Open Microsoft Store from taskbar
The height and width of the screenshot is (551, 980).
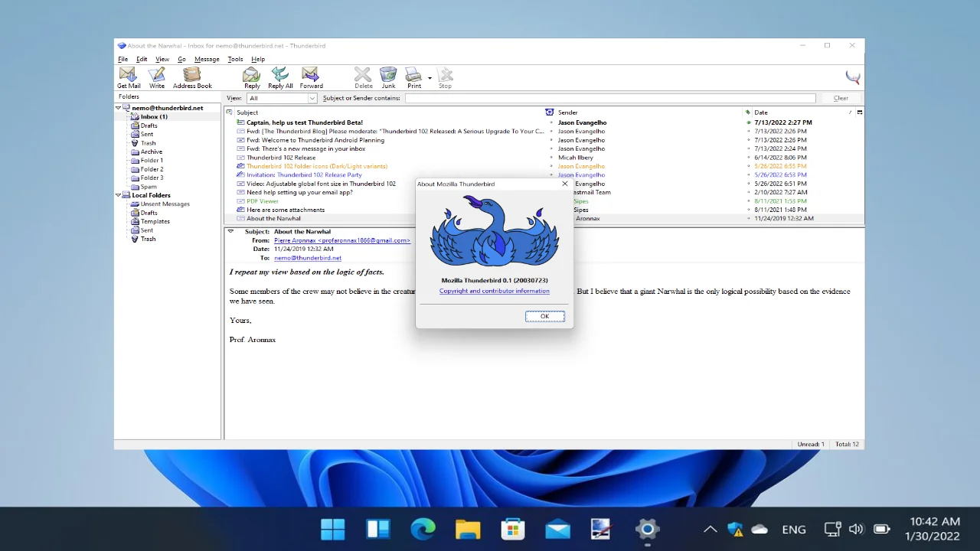(x=512, y=529)
